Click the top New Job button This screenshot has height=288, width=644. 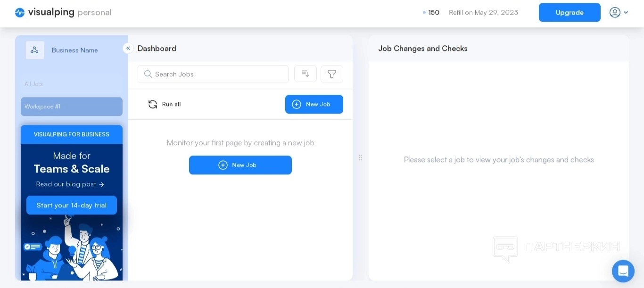314,104
